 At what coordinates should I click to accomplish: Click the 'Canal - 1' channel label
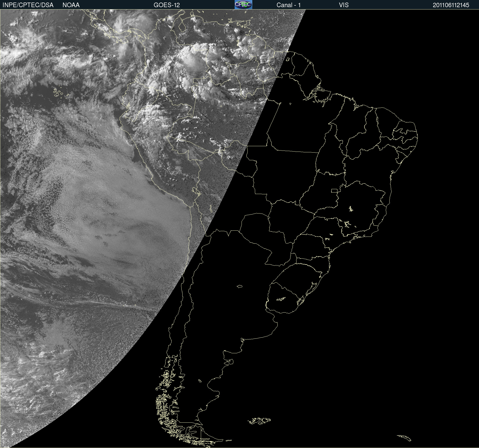(x=289, y=5)
